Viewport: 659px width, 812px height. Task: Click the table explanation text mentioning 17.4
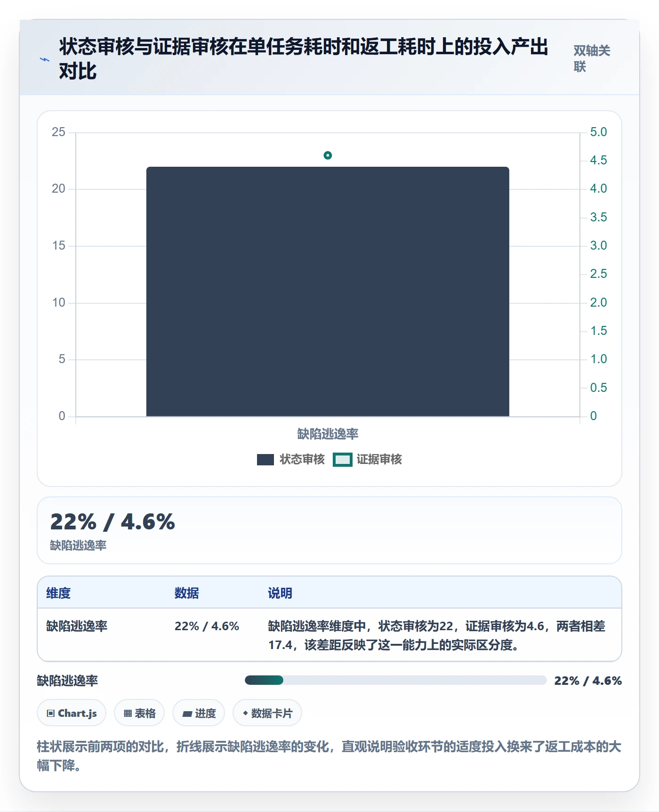436,635
